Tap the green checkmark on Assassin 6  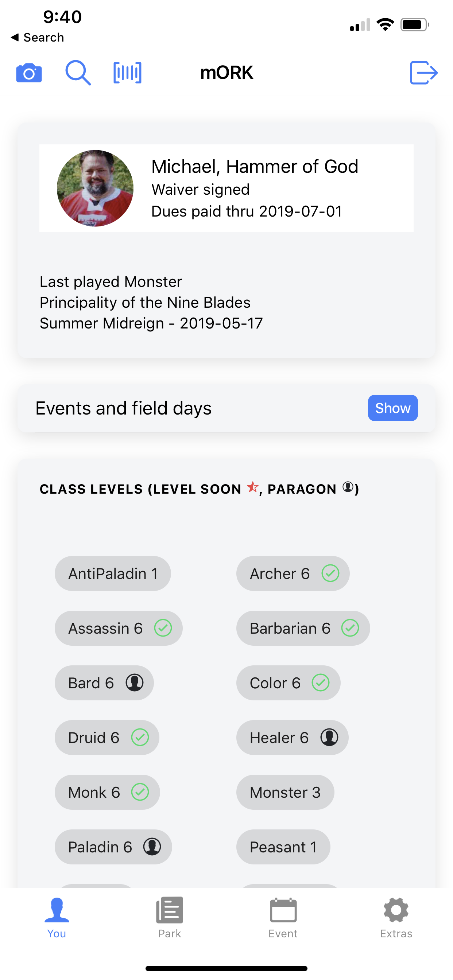163,628
